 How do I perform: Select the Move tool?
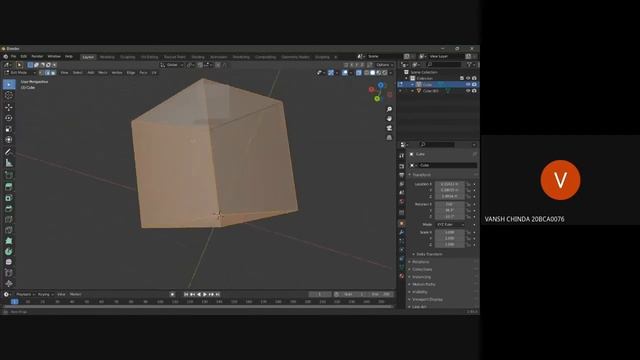pyautogui.click(x=9, y=107)
